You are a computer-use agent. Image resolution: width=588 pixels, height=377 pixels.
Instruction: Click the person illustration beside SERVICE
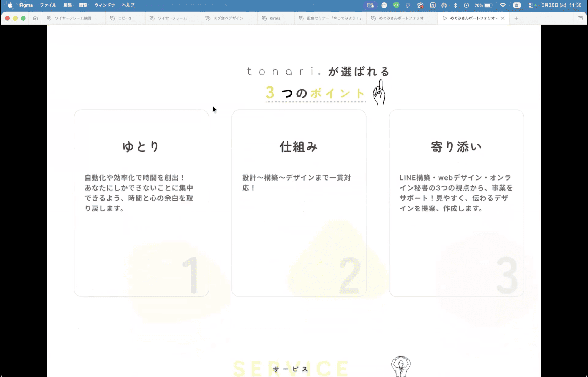point(401,366)
